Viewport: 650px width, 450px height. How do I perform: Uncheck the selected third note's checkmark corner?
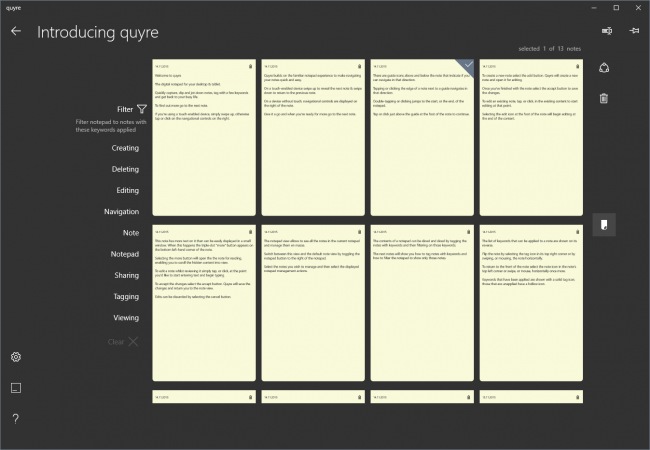pos(467,65)
